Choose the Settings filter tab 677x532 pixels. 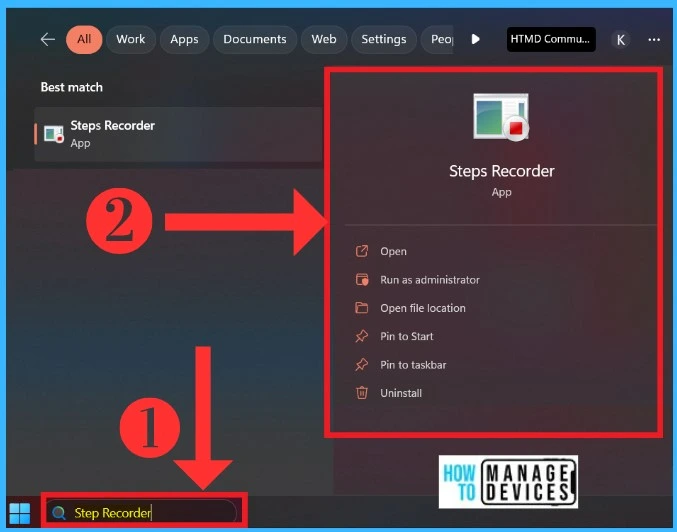click(x=384, y=39)
